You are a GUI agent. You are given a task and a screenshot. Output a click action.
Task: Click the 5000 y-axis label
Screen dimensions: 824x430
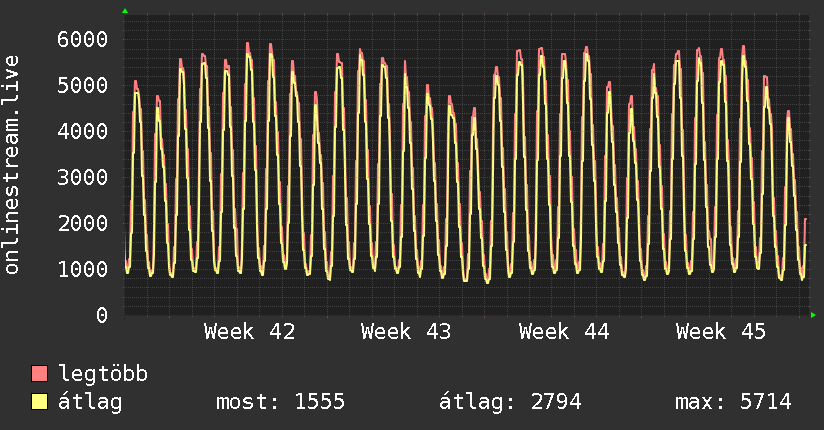coord(81,86)
